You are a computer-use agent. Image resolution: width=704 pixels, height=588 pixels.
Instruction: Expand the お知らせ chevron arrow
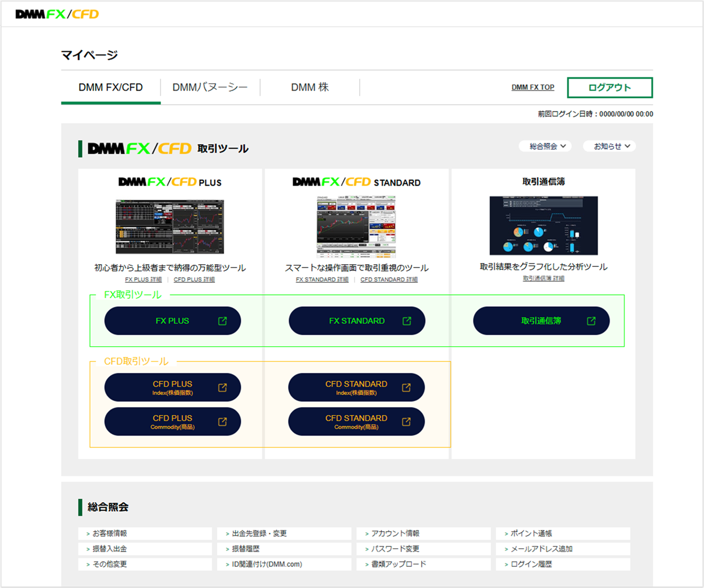click(627, 146)
